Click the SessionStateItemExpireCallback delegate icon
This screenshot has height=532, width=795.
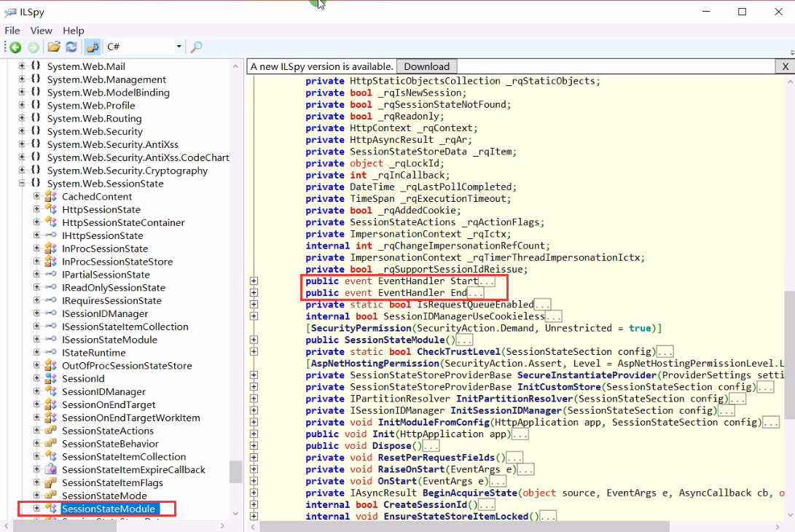[50, 469]
